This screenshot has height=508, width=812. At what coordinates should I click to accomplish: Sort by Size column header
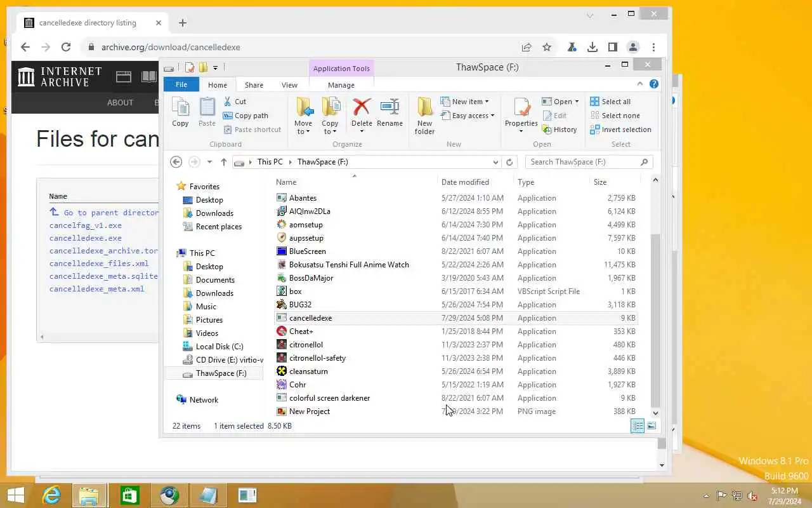coord(600,182)
